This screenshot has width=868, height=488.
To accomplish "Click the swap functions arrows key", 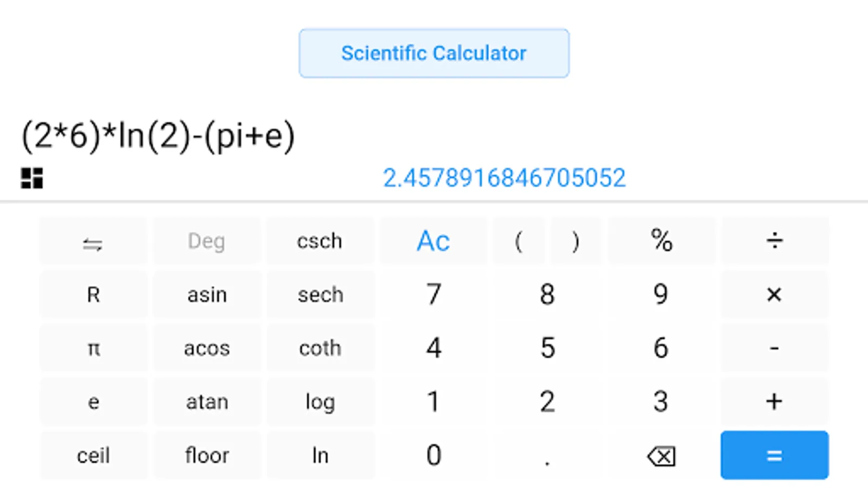I will pyautogui.click(x=93, y=242).
